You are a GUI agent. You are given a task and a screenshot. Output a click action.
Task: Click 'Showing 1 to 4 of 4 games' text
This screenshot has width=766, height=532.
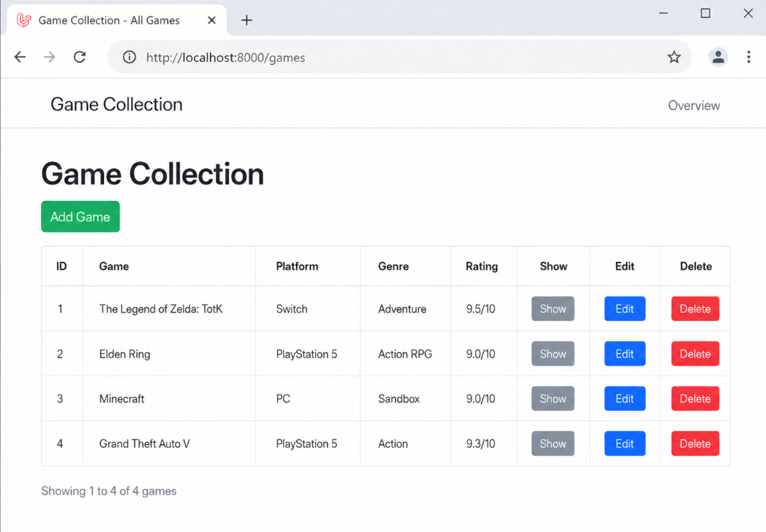coord(108,491)
